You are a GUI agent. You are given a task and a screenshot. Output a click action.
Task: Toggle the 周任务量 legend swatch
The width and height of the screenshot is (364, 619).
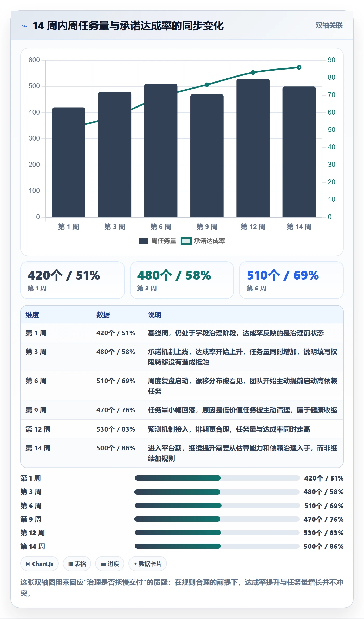tap(144, 241)
